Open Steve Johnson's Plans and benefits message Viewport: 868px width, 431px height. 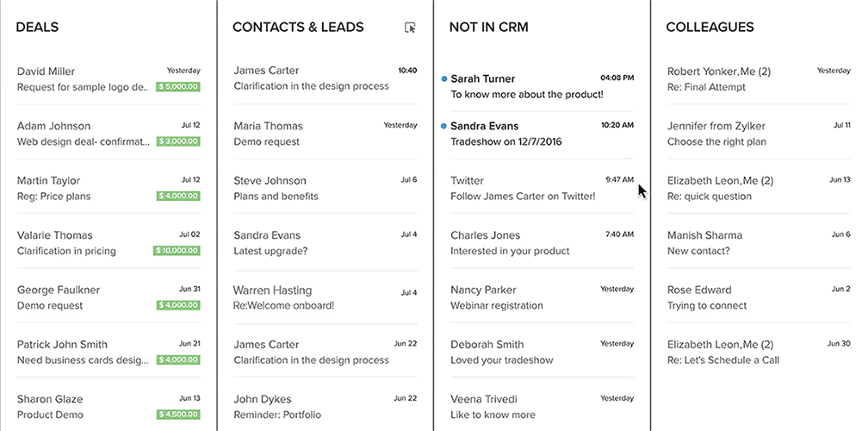click(325, 189)
